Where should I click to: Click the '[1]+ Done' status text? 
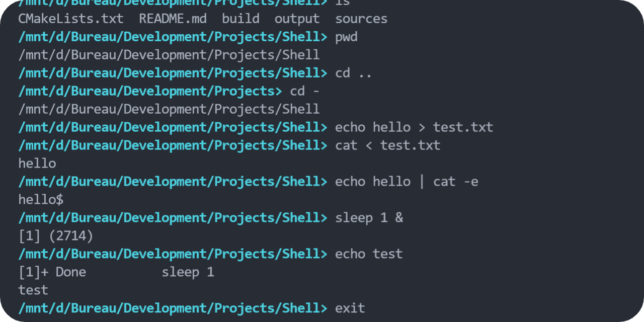(52, 272)
